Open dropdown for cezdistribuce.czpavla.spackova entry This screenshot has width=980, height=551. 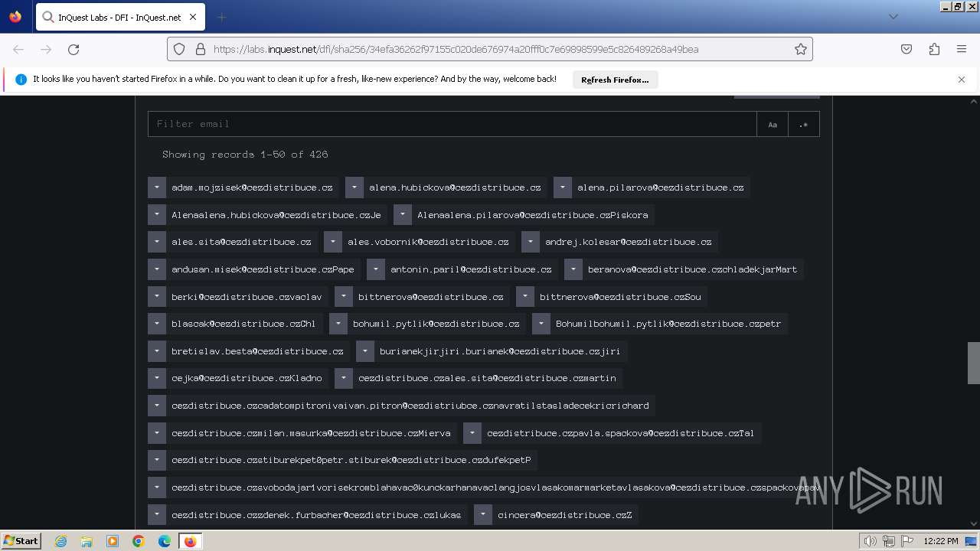472,433
